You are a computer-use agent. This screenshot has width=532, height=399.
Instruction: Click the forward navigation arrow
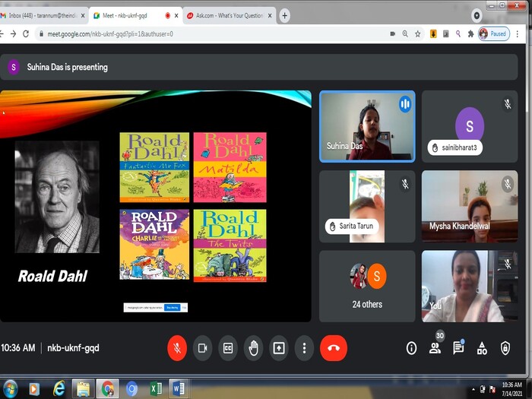(x=13, y=33)
